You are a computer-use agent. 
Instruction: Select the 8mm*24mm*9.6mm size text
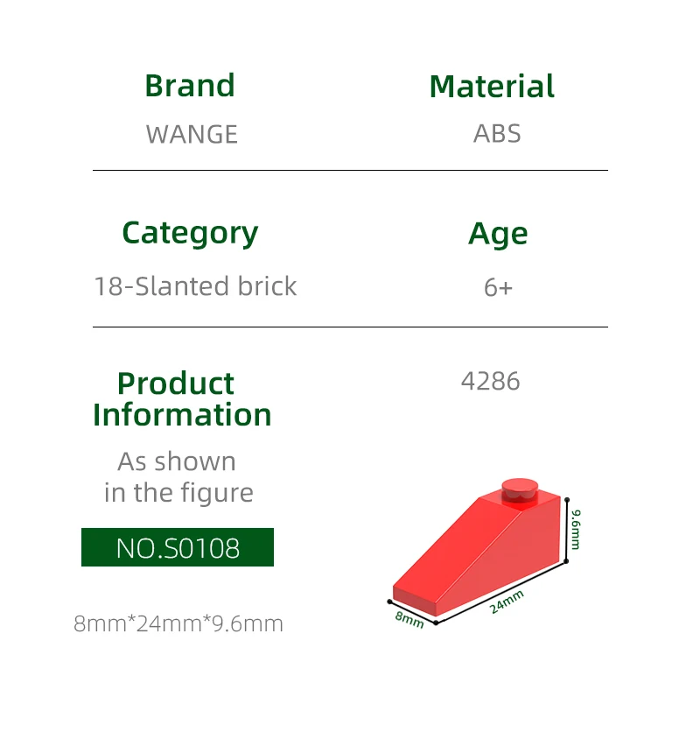178,623
